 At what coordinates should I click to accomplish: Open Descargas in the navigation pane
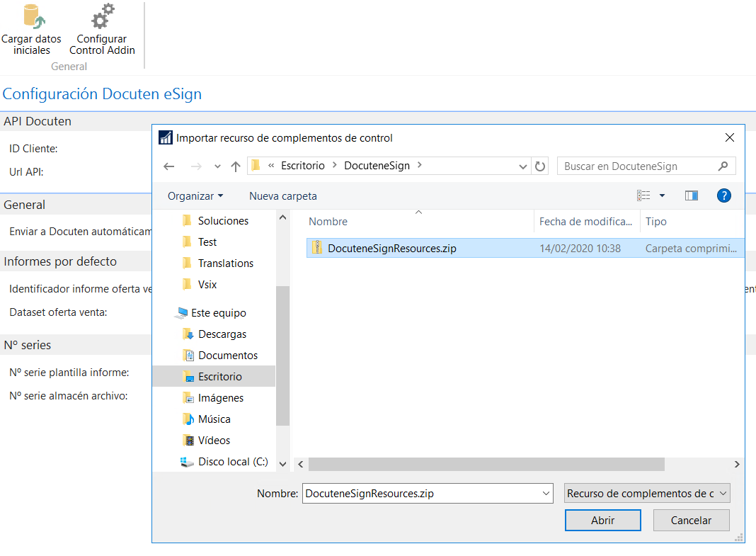click(222, 334)
